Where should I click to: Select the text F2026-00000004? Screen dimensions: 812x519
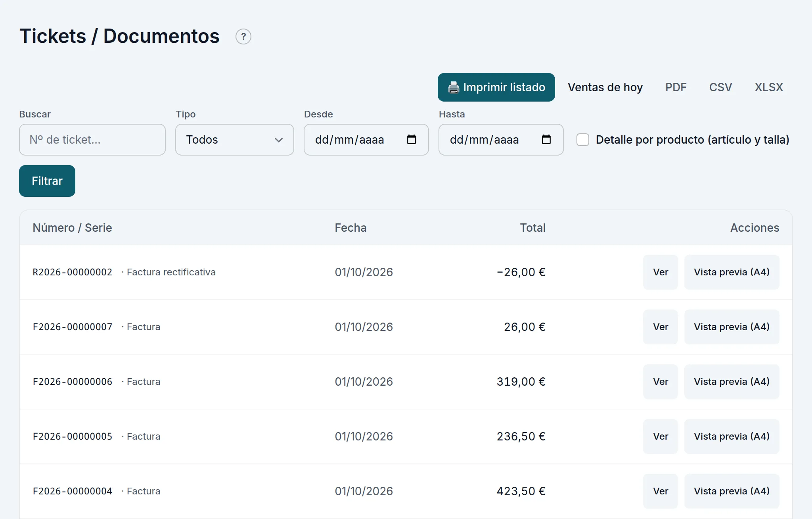click(73, 491)
